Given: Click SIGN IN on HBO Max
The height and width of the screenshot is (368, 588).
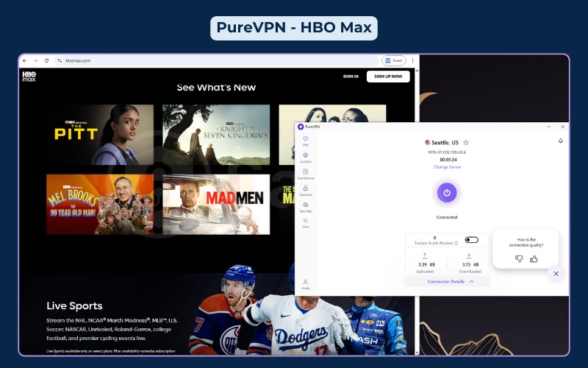Looking at the screenshot, I should (351, 77).
